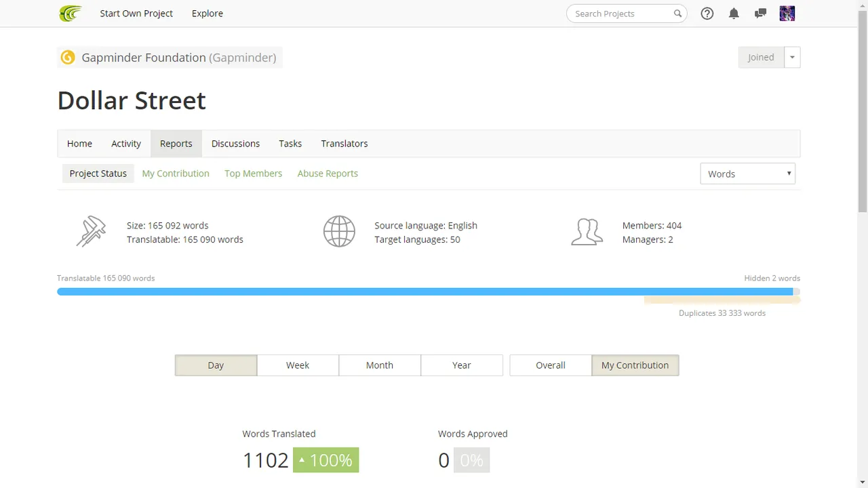Select the Year period toggle
Screen dimensions: 868x488
click(x=462, y=365)
